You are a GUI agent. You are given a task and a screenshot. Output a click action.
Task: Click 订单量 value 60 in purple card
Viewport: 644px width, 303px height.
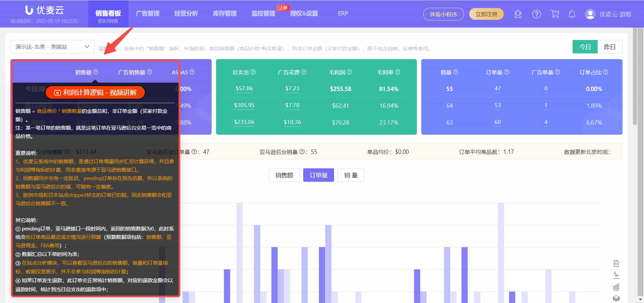pos(497,122)
